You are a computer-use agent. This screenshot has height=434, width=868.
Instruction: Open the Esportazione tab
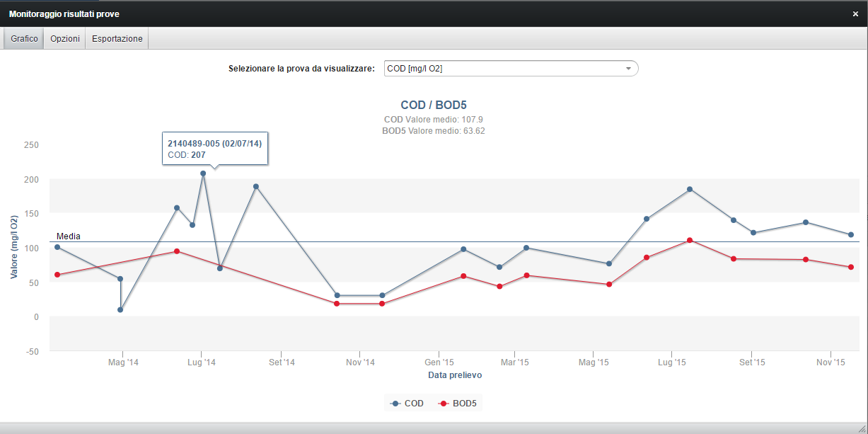pos(117,39)
